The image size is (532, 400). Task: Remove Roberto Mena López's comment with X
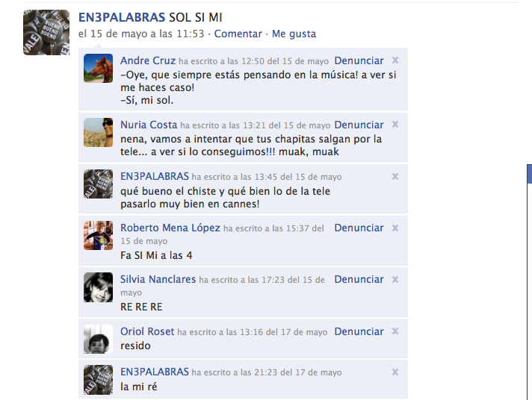[395, 228]
